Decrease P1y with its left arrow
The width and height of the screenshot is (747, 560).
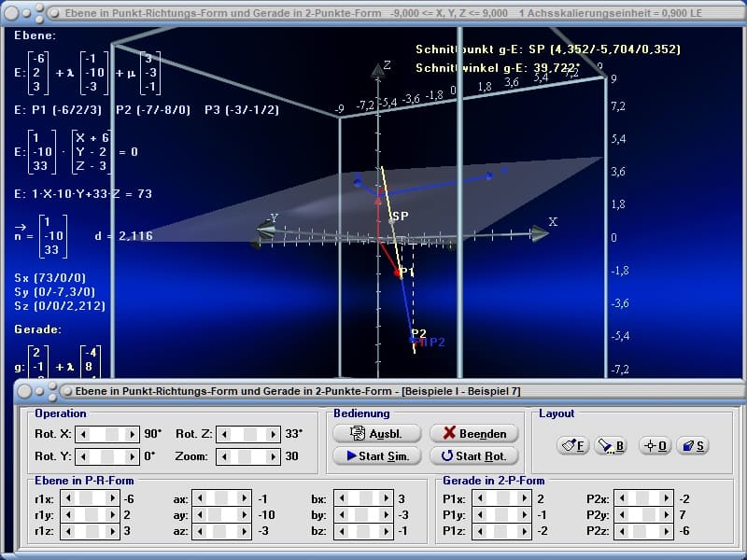point(480,514)
